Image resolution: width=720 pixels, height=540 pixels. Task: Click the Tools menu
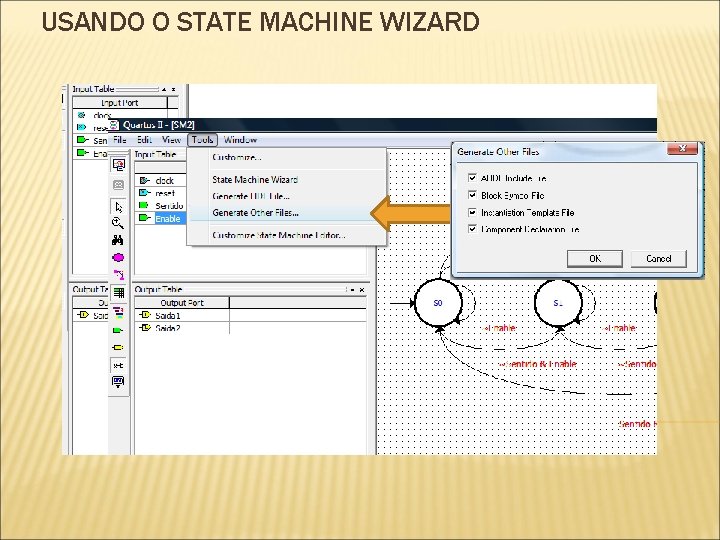coord(202,140)
